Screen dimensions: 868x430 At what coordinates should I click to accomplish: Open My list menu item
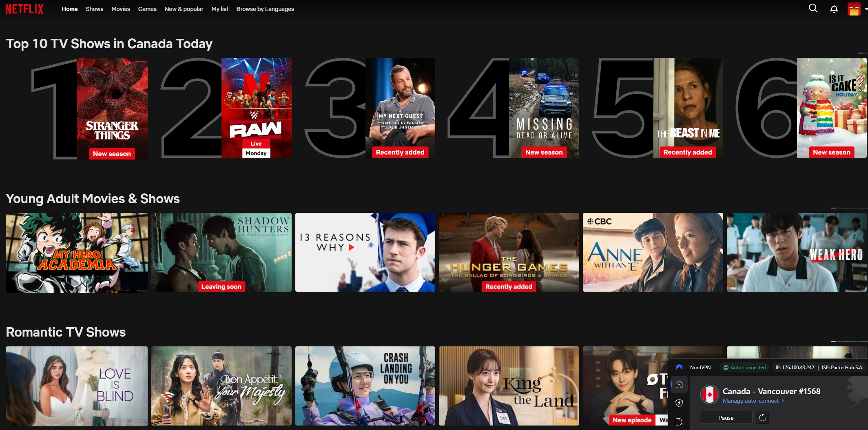220,9
